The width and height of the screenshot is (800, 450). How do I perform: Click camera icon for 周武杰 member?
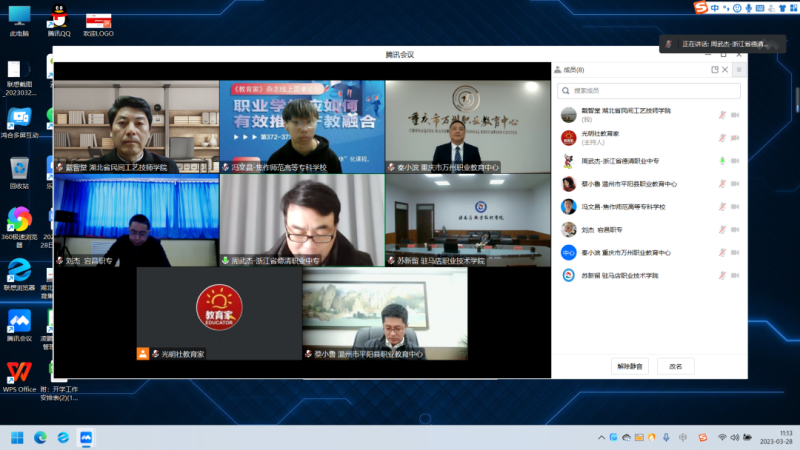pos(735,161)
